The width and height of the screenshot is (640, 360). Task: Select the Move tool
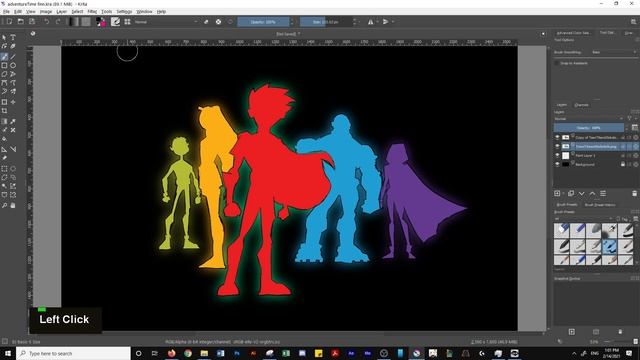(x=13, y=102)
